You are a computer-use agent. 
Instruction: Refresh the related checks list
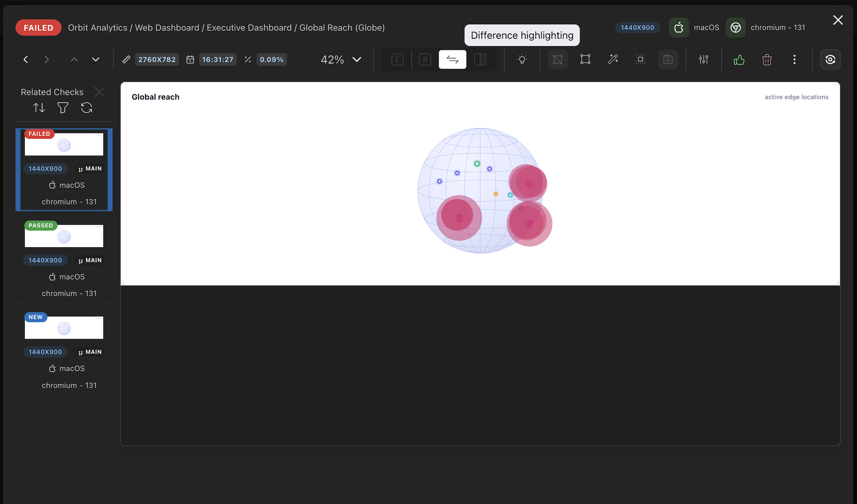click(86, 108)
